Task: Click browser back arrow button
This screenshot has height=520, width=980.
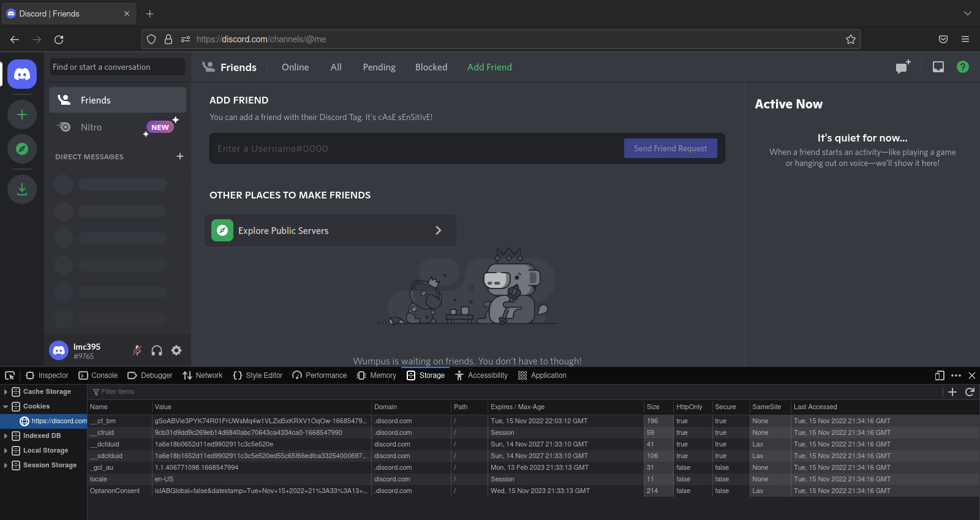Action: pyautogui.click(x=15, y=39)
